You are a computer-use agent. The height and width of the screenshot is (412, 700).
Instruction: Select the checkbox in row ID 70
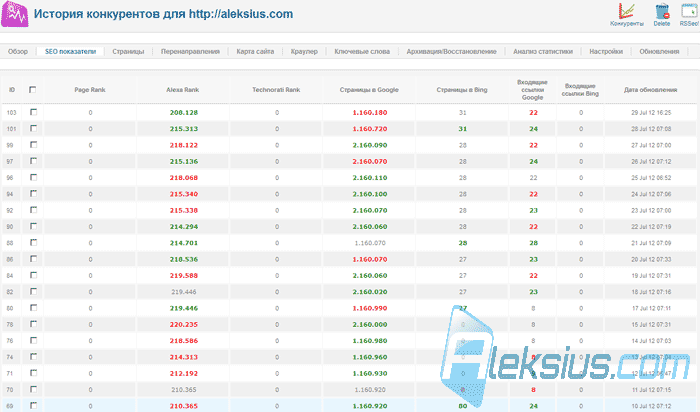coord(33,389)
